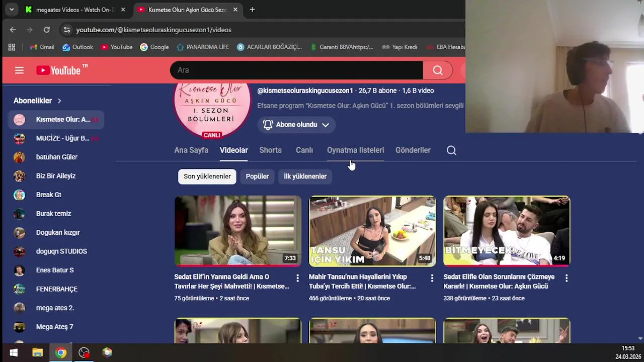Play the 4:19 Sedat Elifle thumbnail

(507, 231)
